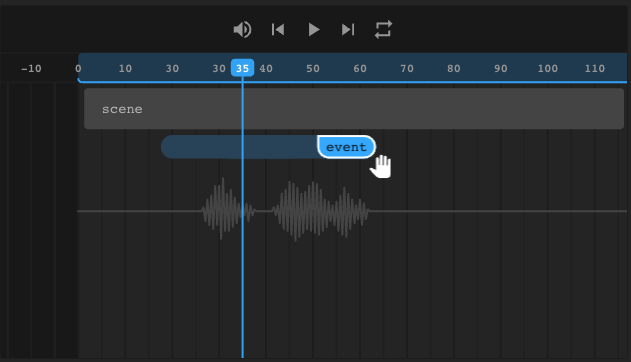Image resolution: width=631 pixels, height=362 pixels.
Task: Click the 80 mark on timeline ruler
Action: tap(454, 68)
